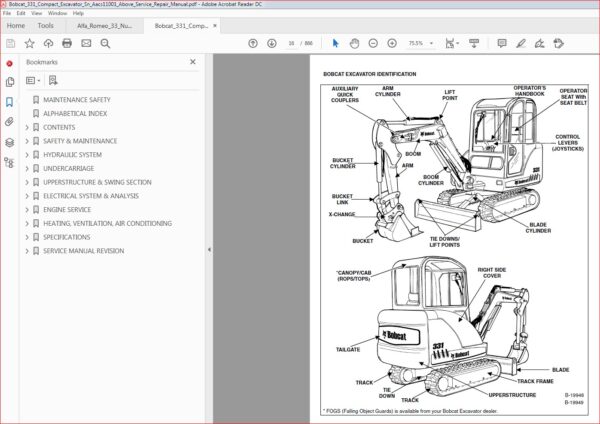Add a comment with speech bubble icon
600x424 pixels.
pyautogui.click(x=502, y=43)
